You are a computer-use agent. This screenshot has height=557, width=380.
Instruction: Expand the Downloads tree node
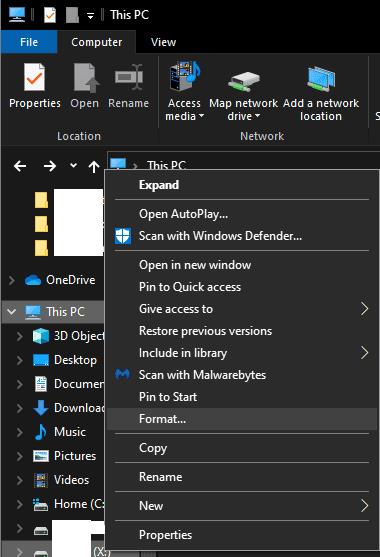click(20, 408)
